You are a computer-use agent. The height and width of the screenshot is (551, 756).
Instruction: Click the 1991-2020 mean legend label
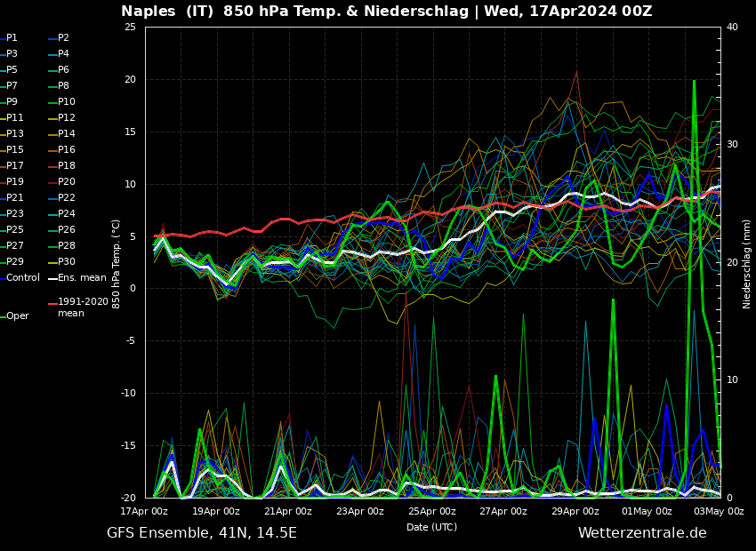pos(78,307)
